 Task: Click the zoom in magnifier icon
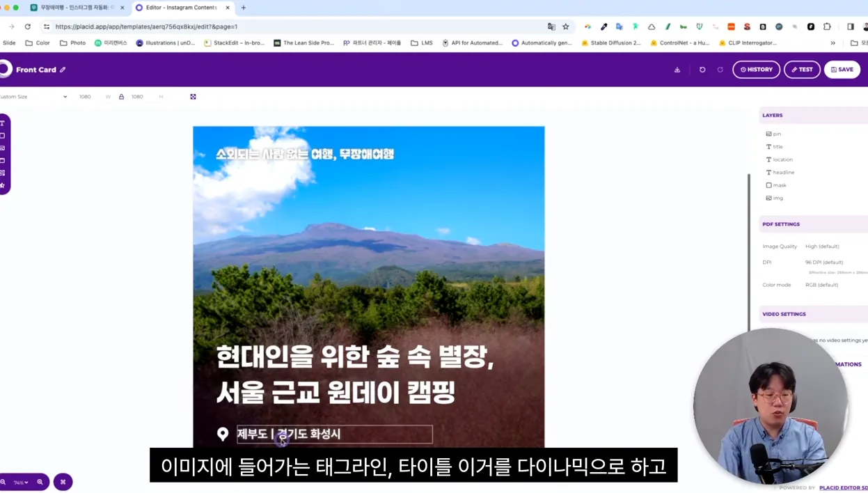[x=40, y=482]
